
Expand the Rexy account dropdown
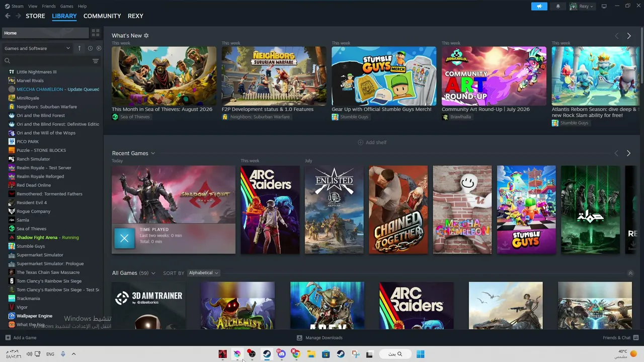(x=582, y=7)
